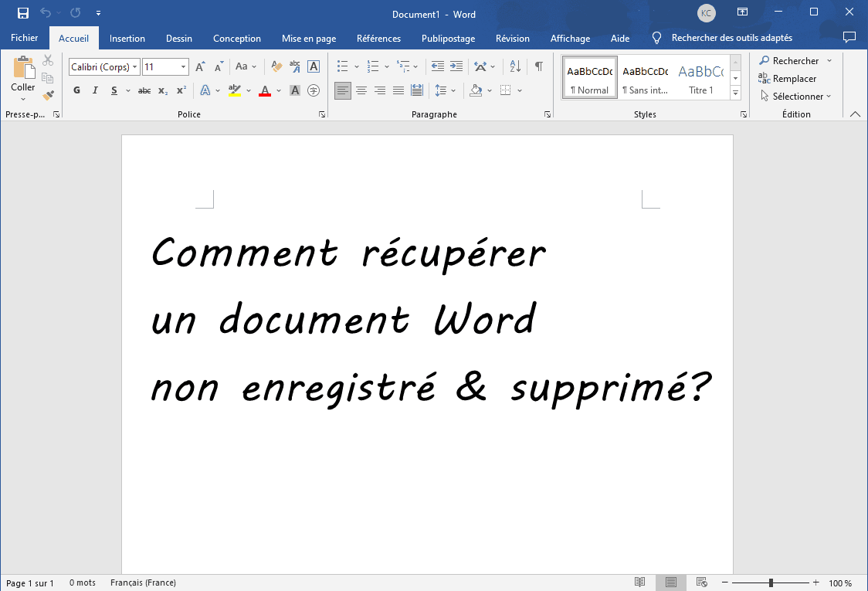868x591 pixels.
Task: Apply yellow text highlight color
Action: click(x=235, y=90)
